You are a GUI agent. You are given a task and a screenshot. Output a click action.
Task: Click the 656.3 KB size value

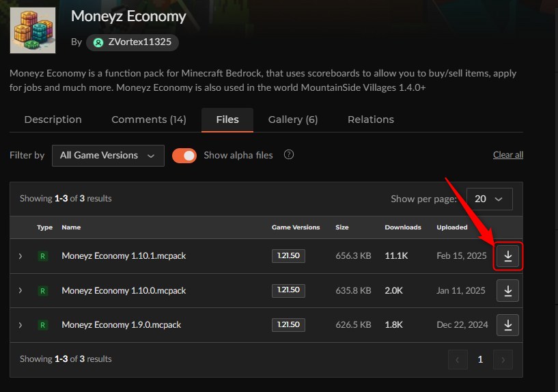pyautogui.click(x=353, y=256)
